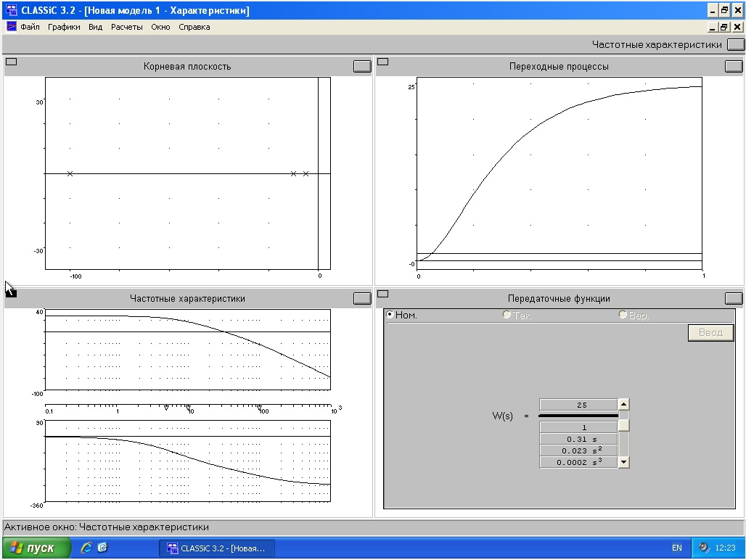This screenshot has height=560, width=746.
Task: Click the denominator field 0.31 s
Action: coord(578,440)
